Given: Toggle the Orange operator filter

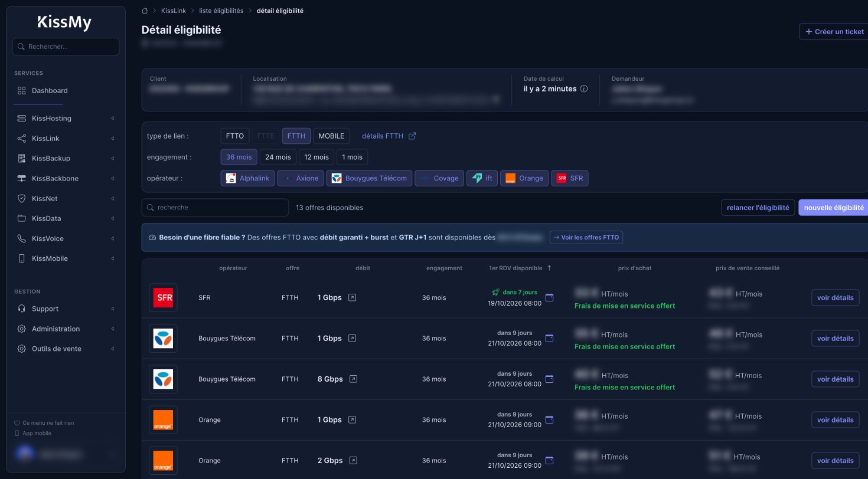Looking at the screenshot, I should click(x=524, y=178).
